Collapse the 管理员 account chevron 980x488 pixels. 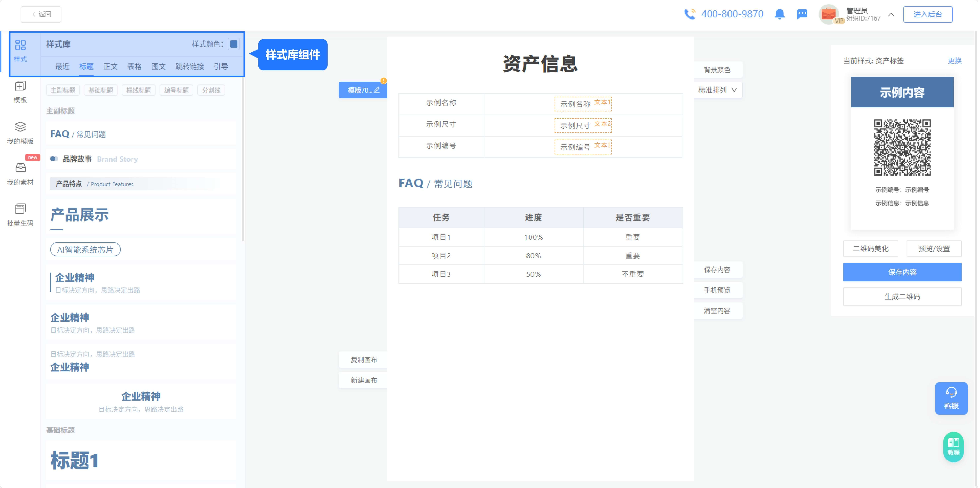(x=891, y=14)
